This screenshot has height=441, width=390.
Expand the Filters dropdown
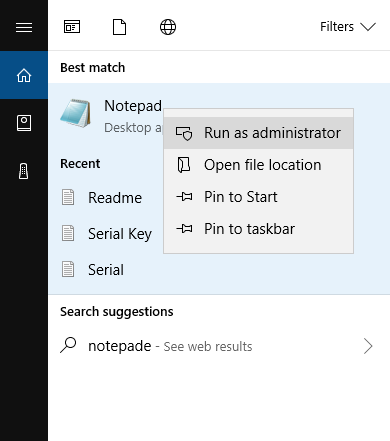pos(348,27)
